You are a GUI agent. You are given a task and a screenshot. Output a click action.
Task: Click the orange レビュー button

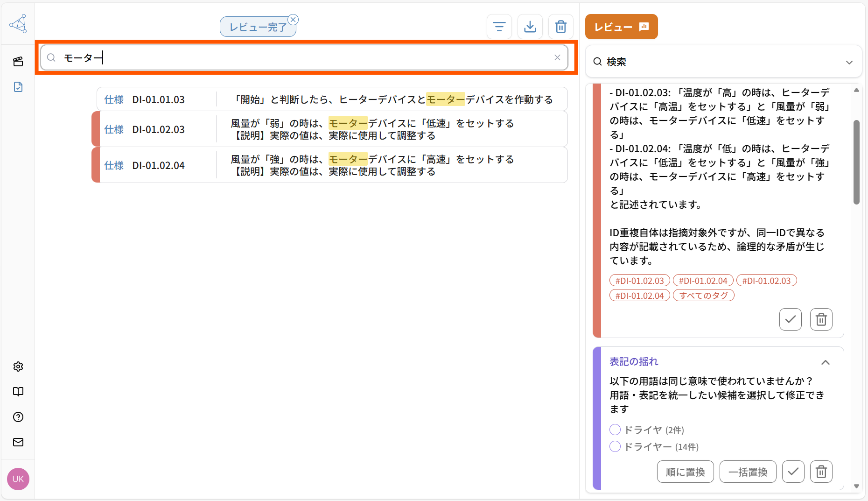[621, 27]
